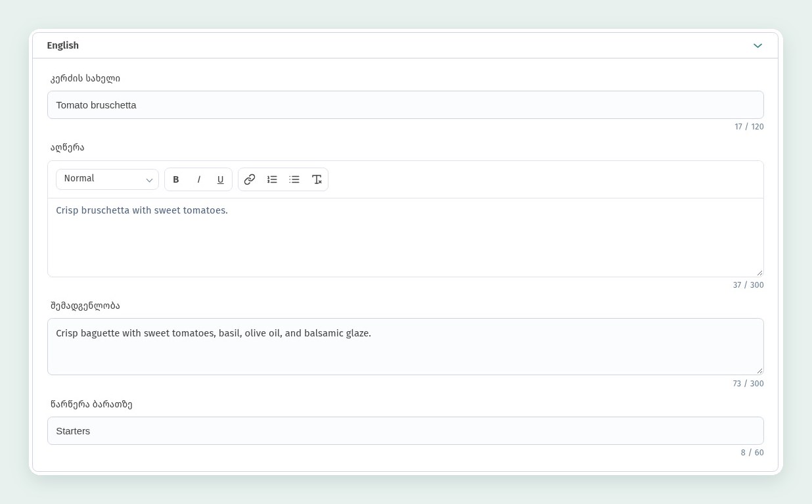This screenshot has width=812, height=504.
Task: Toggle bold formatting in description editor
Action: coord(176,179)
